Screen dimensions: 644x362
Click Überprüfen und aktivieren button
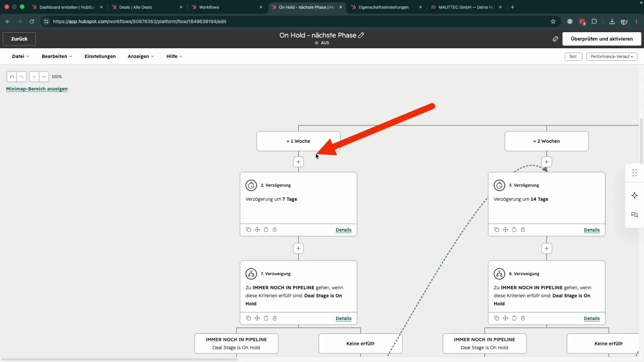[x=602, y=39]
